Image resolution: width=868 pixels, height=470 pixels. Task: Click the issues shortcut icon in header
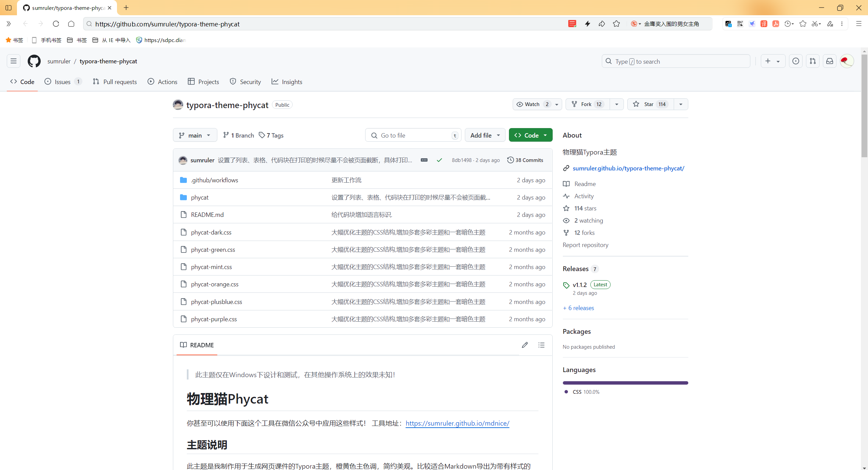(795, 61)
